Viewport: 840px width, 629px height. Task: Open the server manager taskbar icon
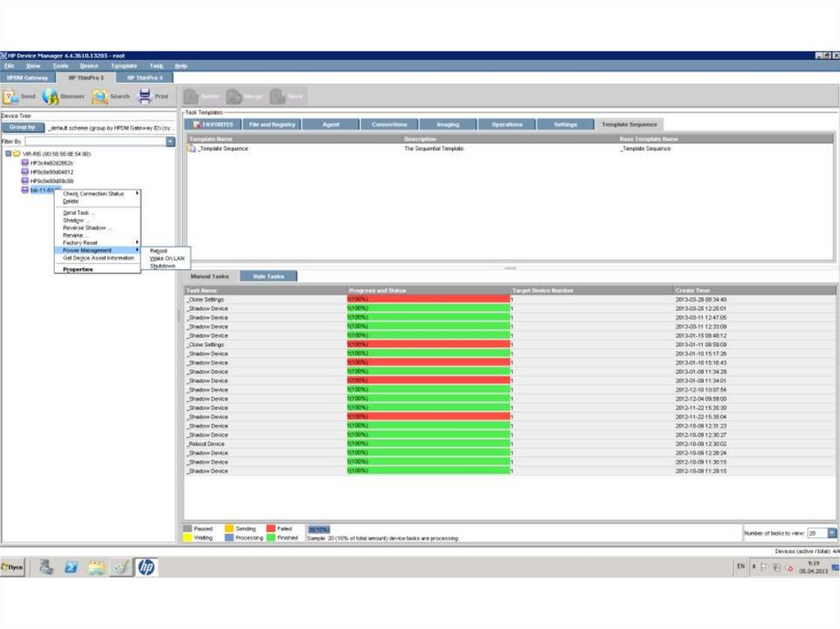[46, 567]
